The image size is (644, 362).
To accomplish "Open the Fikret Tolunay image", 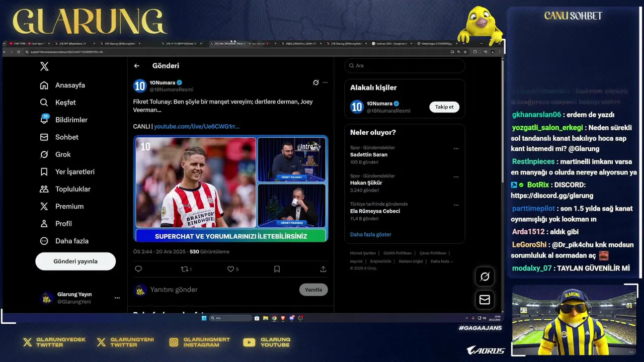I will 292,159.
